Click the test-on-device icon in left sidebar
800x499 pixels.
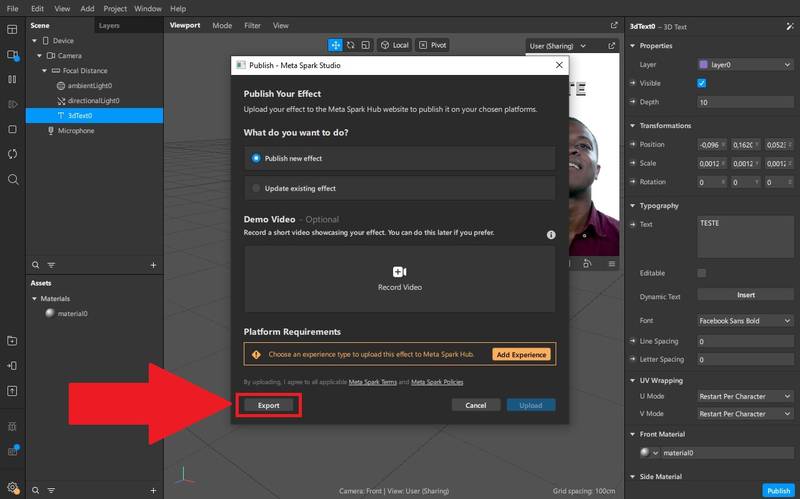click(x=12, y=366)
